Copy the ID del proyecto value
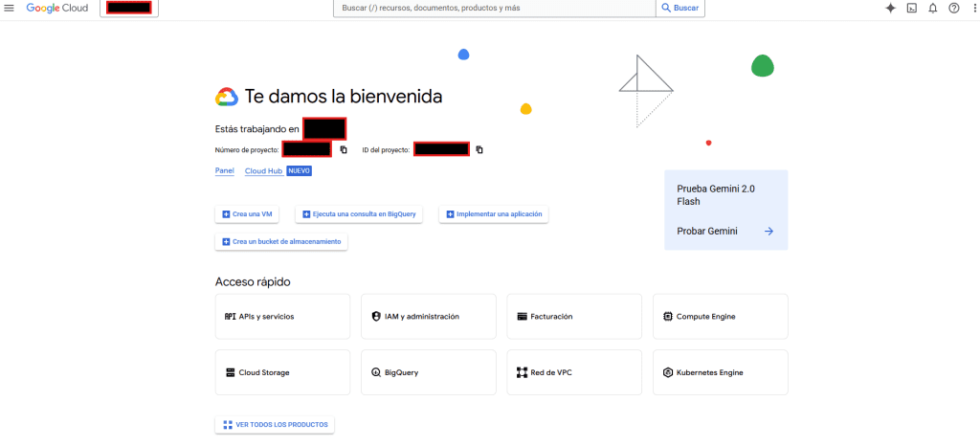The height and width of the screenshot is (446, 980). click(x=479, y=149)
